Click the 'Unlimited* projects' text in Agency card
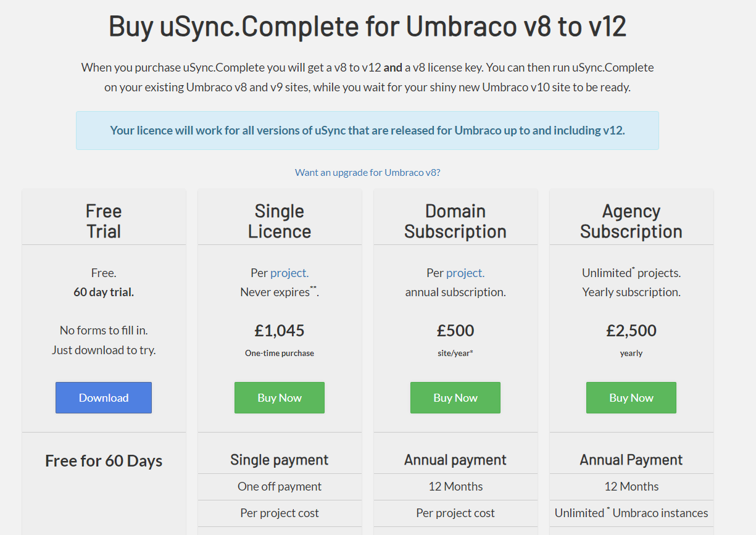756x535 pixels. point(631,272)
